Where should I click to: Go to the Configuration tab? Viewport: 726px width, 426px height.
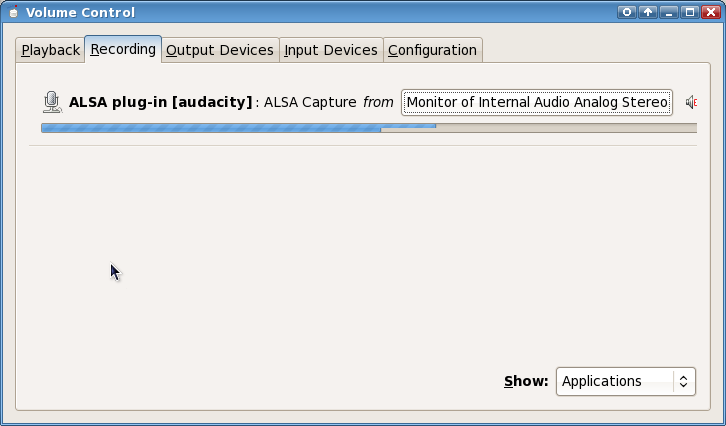tap(432, 50)
